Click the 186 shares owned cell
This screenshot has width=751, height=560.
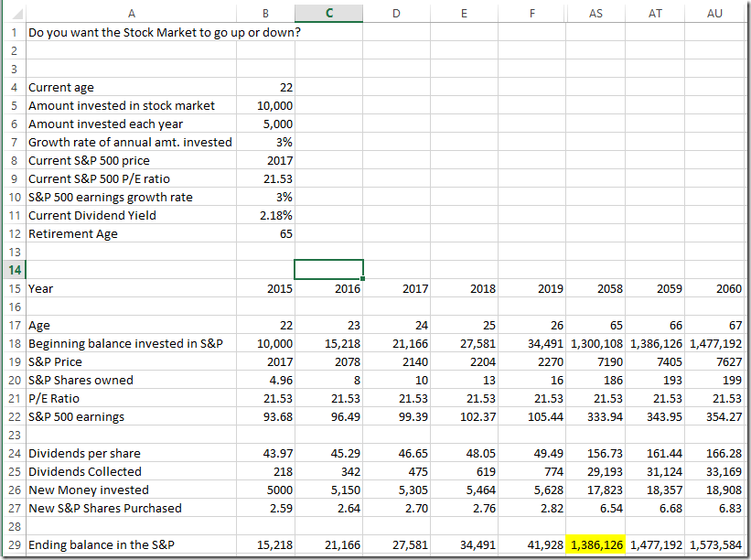click(595, 380)
